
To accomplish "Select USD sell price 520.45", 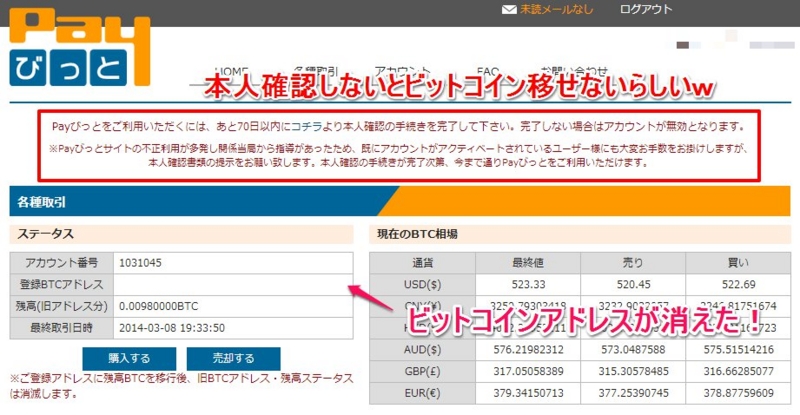I will [x=633, y=284].
